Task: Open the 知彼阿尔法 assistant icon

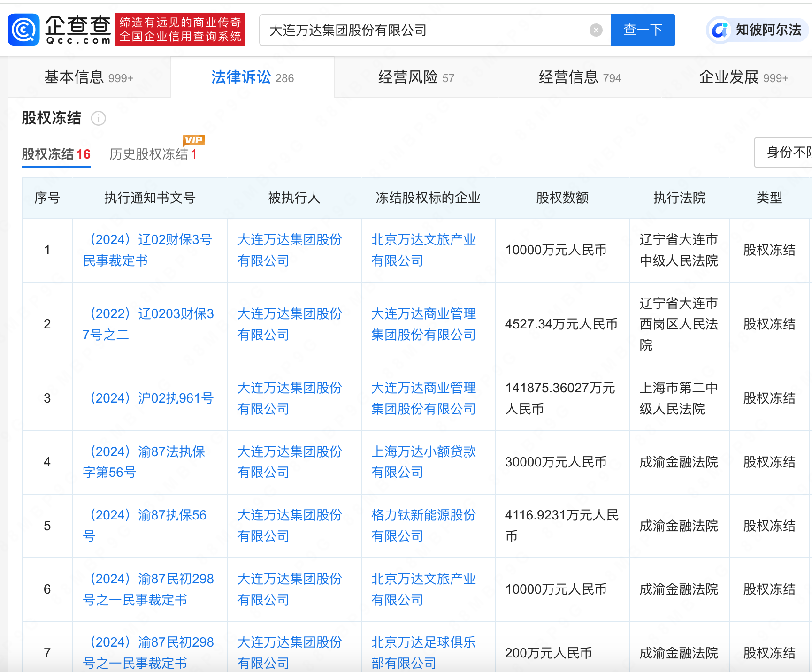Action: tap(720, 30)
